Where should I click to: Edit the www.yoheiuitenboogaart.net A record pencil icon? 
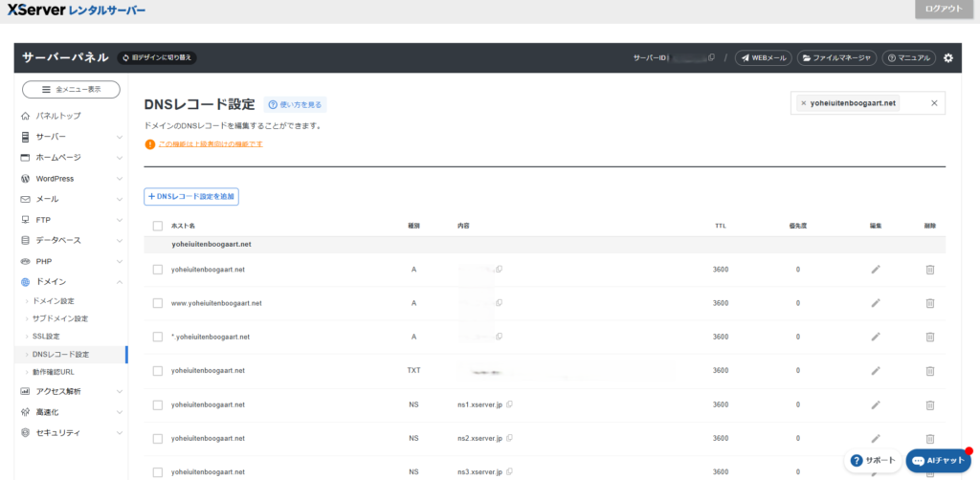point(875,303)
